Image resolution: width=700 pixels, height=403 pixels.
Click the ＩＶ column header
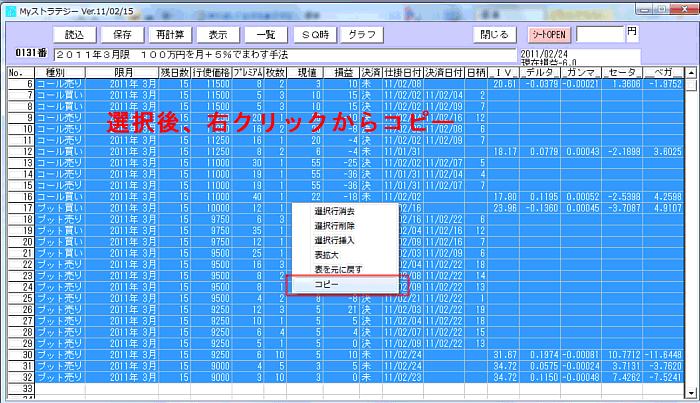click(504, 73)
